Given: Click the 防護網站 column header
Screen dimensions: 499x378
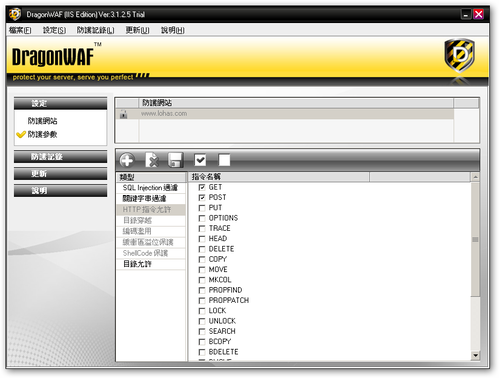Looking at the screenshot, I should click(x=296, y=103).
